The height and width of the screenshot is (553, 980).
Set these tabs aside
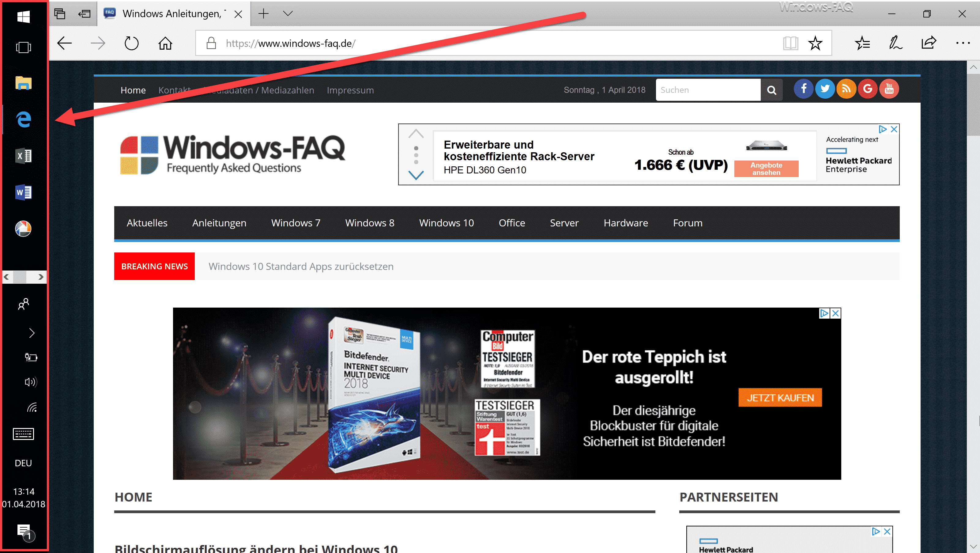pyautogui.click(x=84, y=14)
